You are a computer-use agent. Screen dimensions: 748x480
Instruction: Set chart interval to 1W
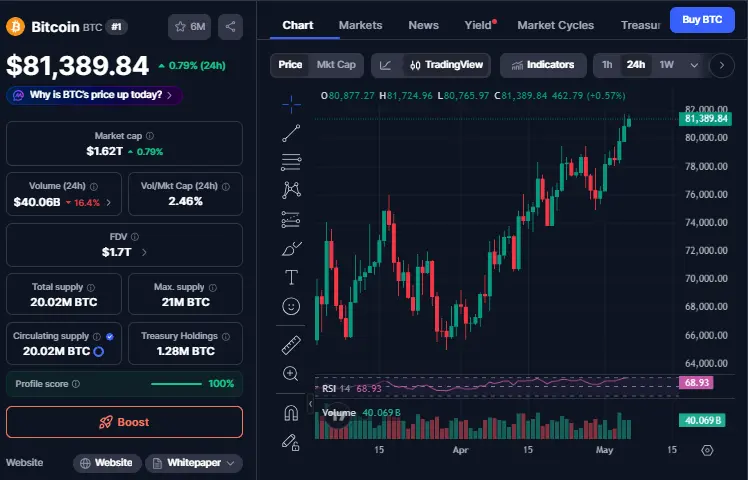point(666,65)
